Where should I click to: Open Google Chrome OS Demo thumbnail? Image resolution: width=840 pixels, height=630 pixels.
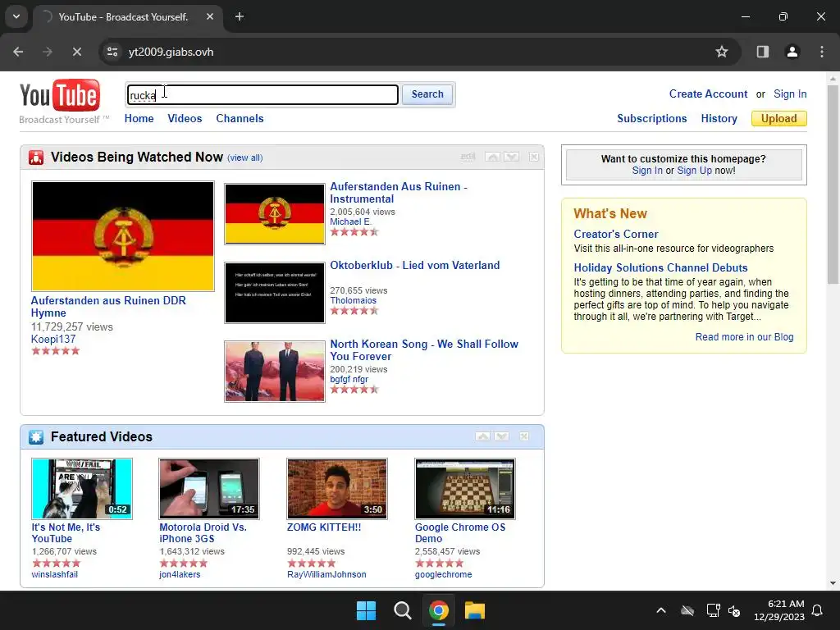(465, 489)
